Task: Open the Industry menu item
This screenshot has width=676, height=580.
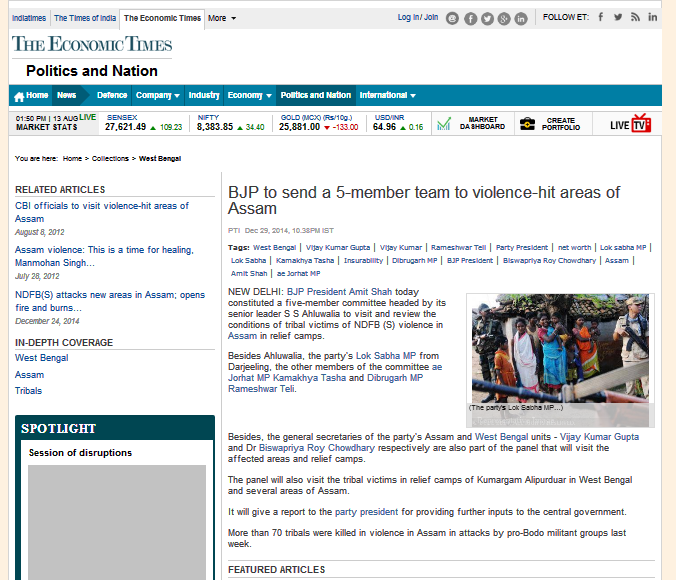Action: pos(203,95)
